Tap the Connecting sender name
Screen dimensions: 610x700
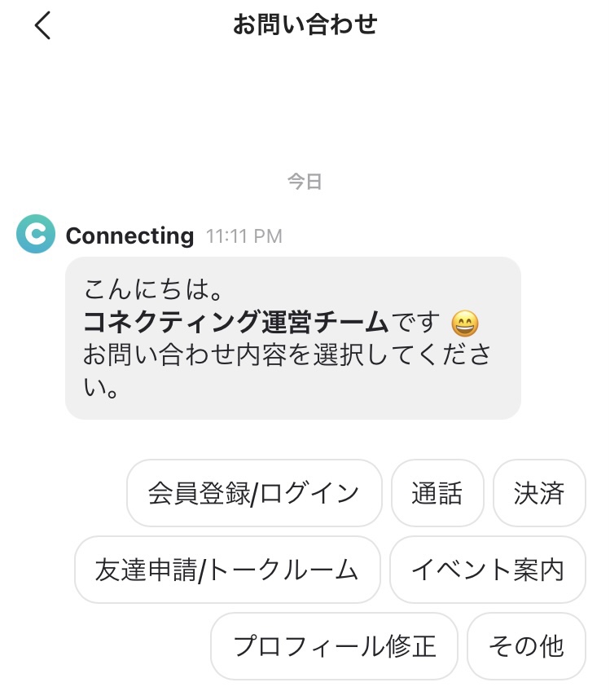click(x=129, y=236)
